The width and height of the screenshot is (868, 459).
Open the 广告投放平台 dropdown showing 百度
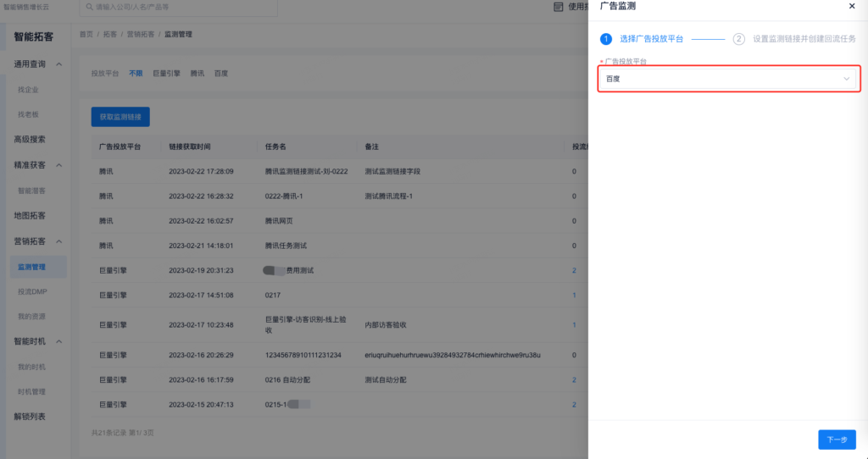[728, 79]
